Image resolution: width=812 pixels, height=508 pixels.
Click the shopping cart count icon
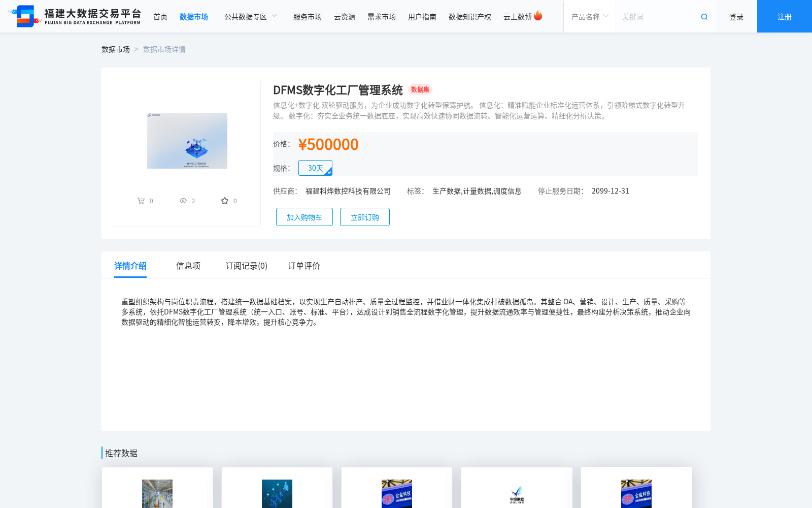141,201
